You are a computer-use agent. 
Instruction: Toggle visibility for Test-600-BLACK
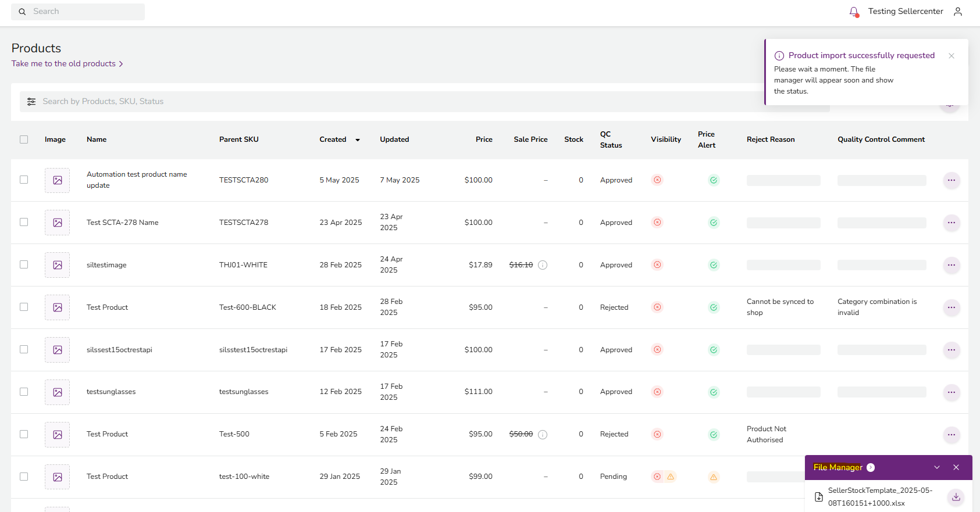pyautogui.click(x=657, y=307)
